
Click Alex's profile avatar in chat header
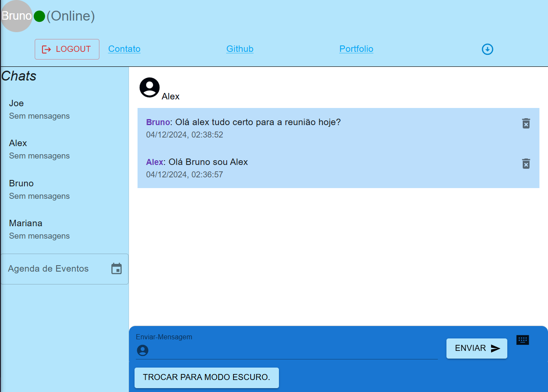point(150,87)
